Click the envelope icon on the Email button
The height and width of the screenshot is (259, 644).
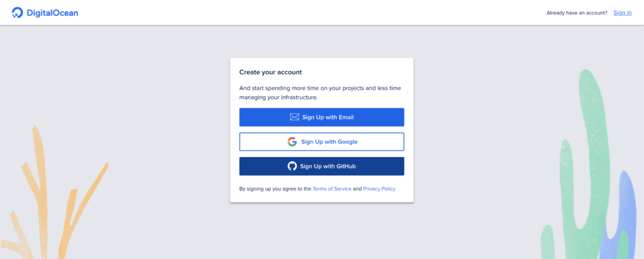click(x=294, y=117)
